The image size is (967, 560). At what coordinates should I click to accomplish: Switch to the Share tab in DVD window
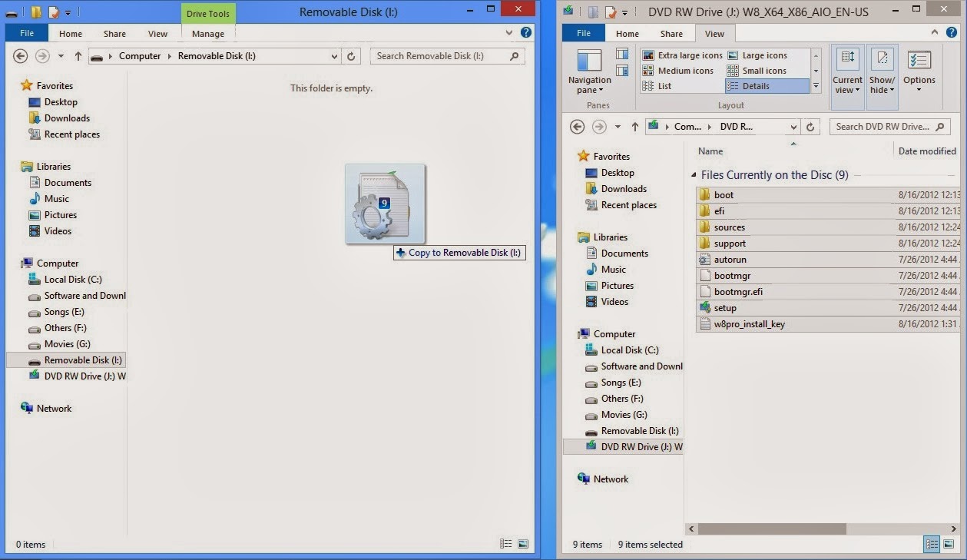(671, 34)
